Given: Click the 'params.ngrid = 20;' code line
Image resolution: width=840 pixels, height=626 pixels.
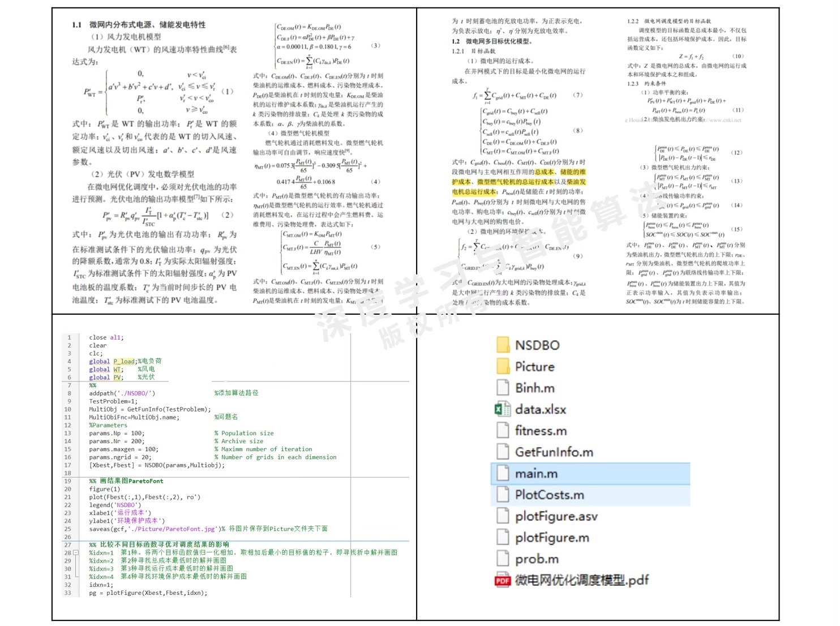Looking at the screenshot, I should pos(120,457).
